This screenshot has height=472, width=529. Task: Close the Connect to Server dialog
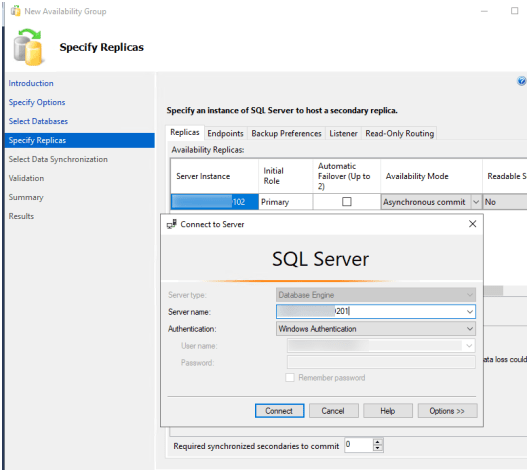(x=472, y=224)
